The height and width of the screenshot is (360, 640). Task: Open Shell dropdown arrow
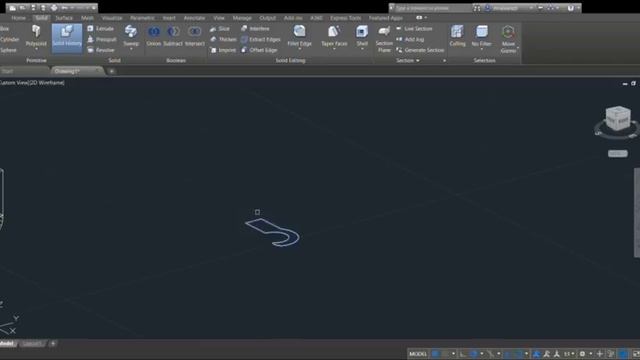pyautogui.click(x=362, y=49)
